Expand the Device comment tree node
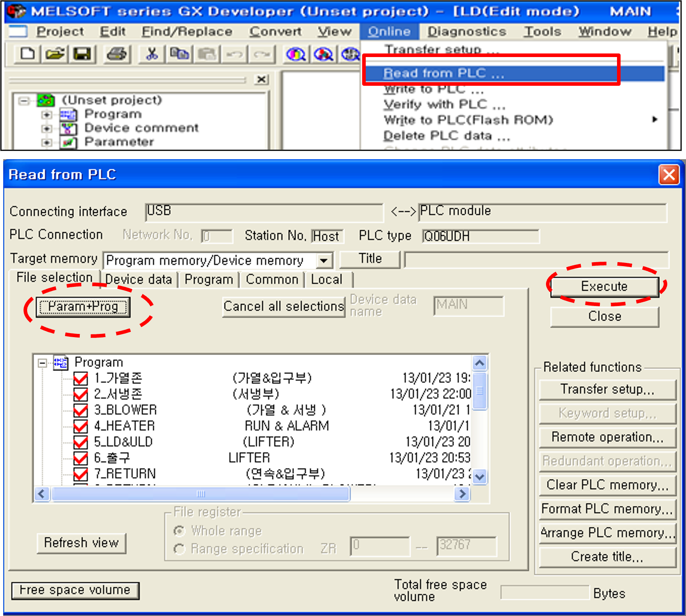 [x=47, y=129]
